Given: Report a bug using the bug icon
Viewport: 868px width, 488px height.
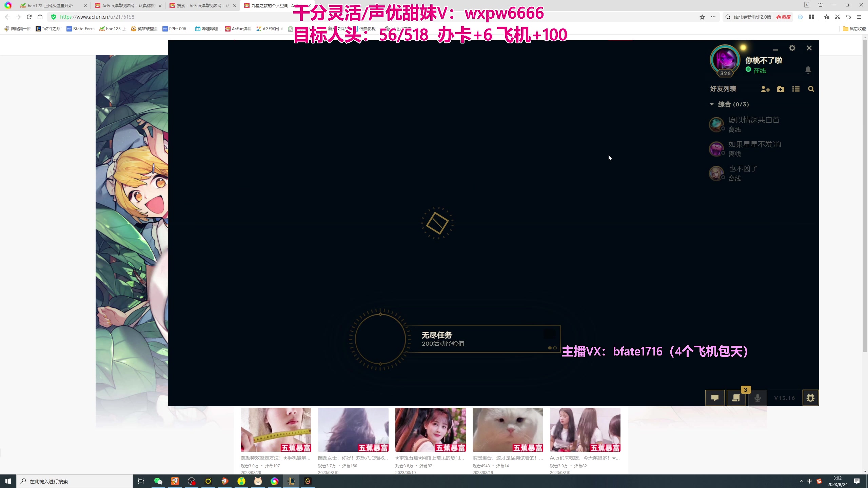Looking at the screenshot, I should [810, 398].
